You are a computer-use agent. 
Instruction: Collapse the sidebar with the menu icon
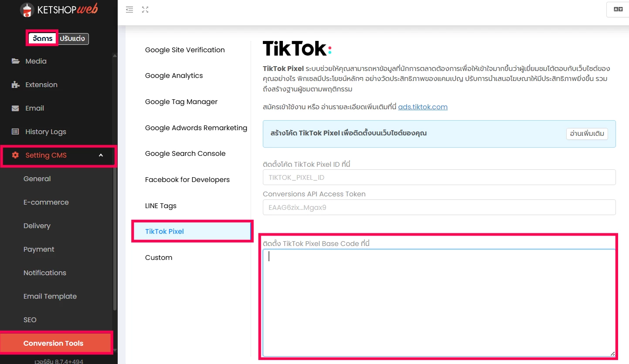coord(129,10)
